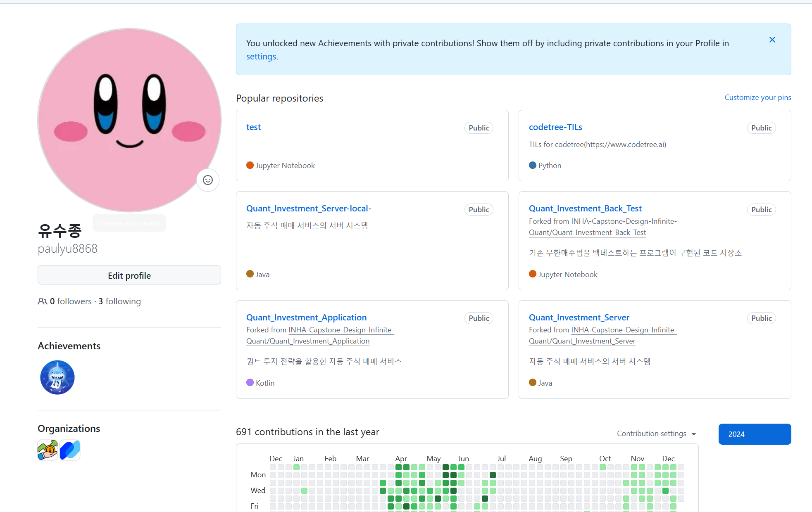Open Quant_Investment_Back_Test repository link
The image size is (812, 512).
(585, 209)
